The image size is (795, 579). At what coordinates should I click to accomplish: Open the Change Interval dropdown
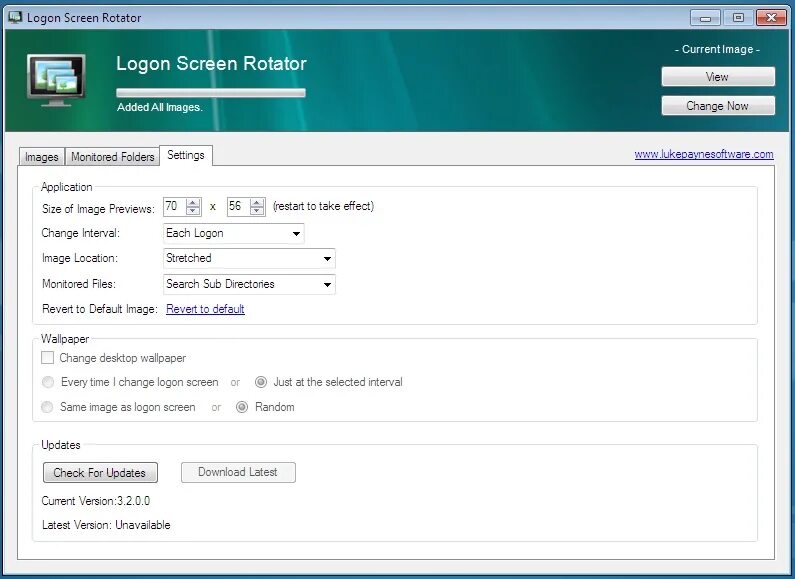point(234,233)
